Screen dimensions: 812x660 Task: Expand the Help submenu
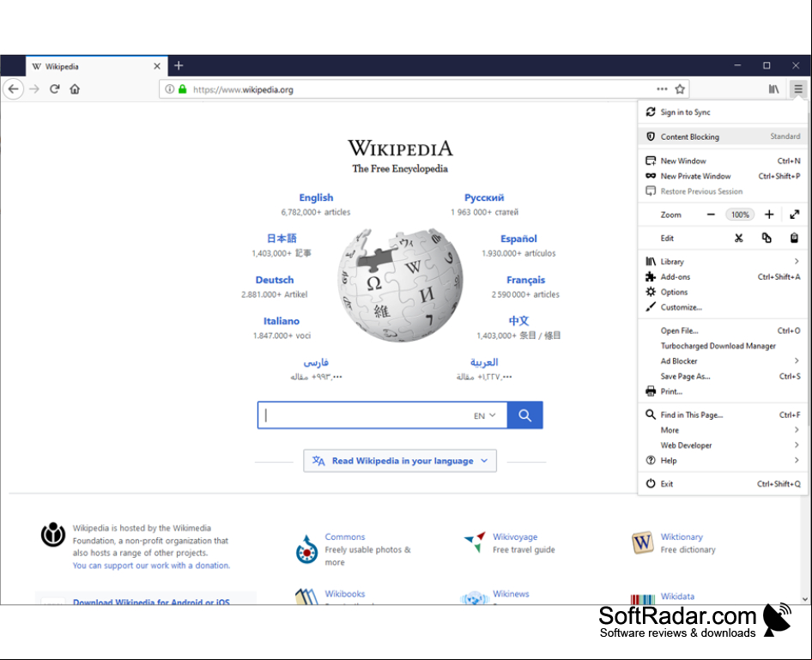pyautogui.click(x=723, y=461)
